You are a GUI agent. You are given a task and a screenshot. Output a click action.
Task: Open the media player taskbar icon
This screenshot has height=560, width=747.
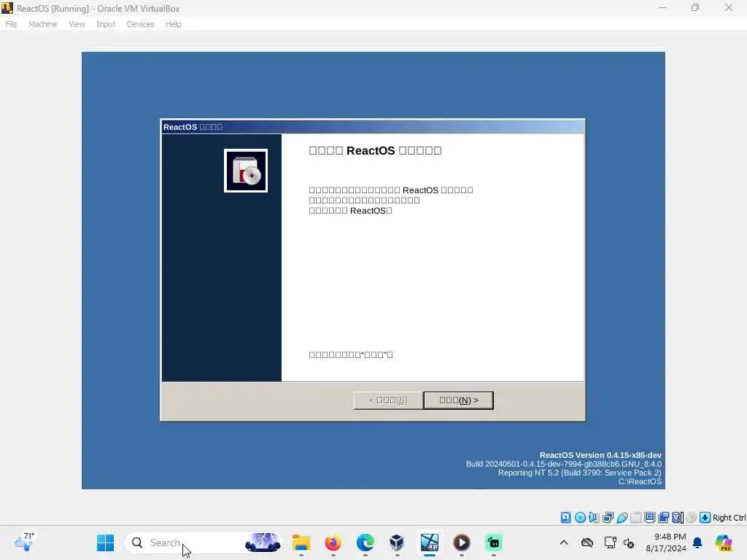461,542
